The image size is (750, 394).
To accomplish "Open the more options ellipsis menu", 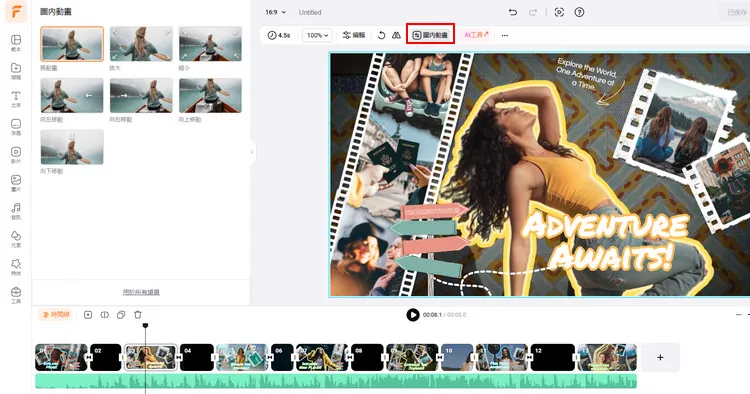I will click(505, 35).
